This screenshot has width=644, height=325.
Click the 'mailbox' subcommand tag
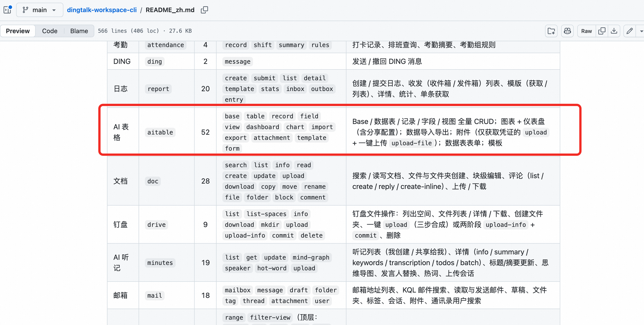(x=238, y=290)
